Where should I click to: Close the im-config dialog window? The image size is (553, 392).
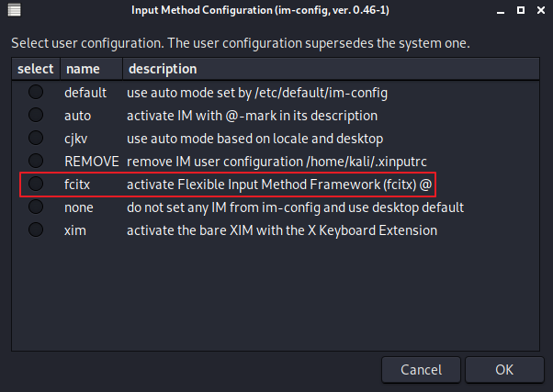pos(538,13)
